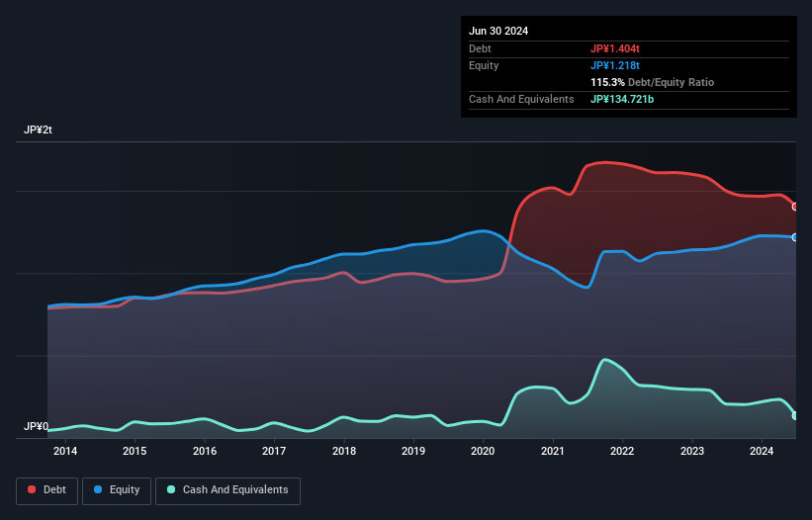Click the Jun 30 2024 tooltip date
Image resolution: width=812 pixels, height=520 pixels.
[x=498, y=31]
